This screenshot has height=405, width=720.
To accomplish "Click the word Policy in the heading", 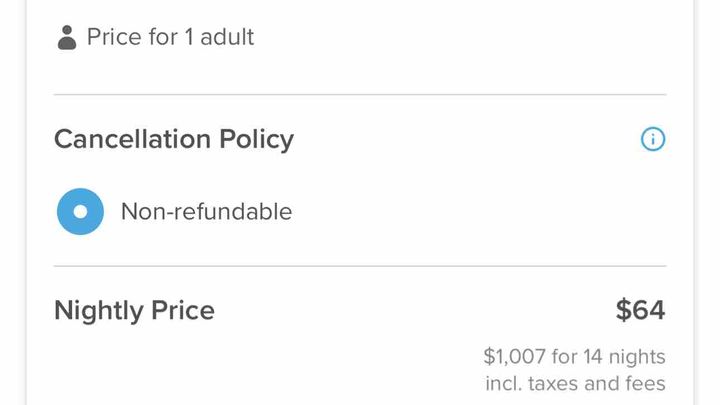I will [x=256, y=139].
